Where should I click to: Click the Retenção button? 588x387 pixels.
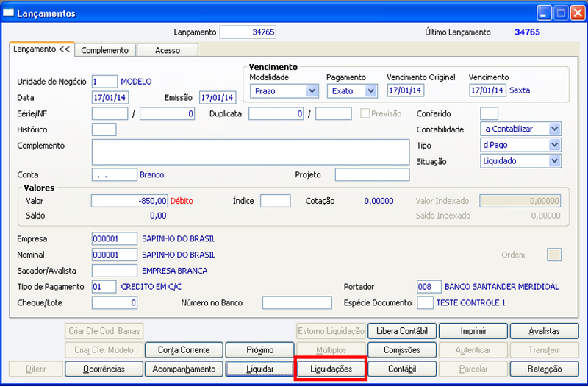pyautogui.click(x=544, y=369)
